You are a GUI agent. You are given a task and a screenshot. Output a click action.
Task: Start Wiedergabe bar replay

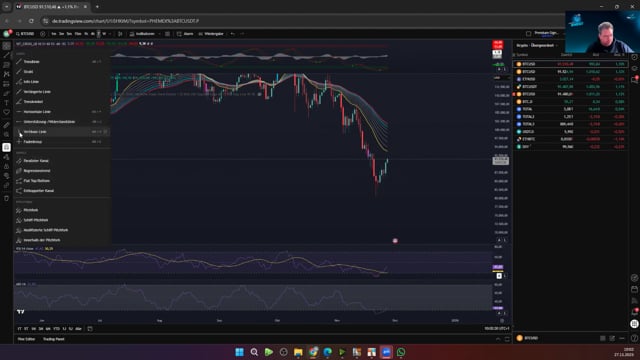click(x=211, y=34)
